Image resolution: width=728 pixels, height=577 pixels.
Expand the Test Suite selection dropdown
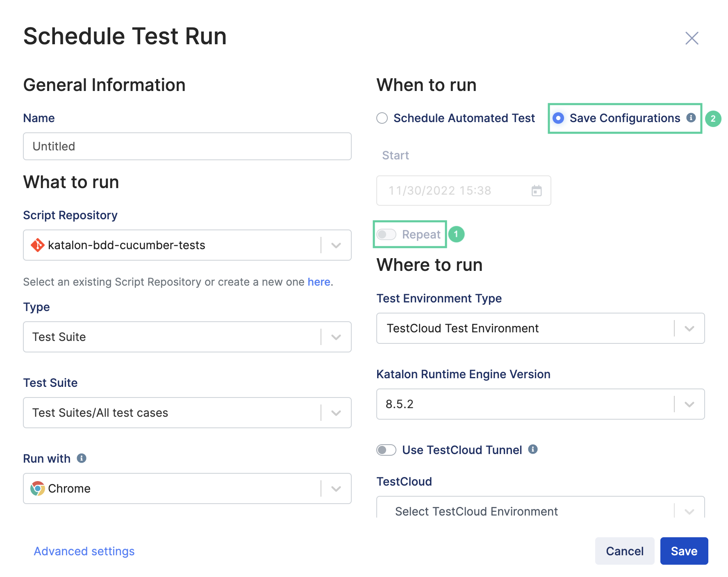[336, 413]
